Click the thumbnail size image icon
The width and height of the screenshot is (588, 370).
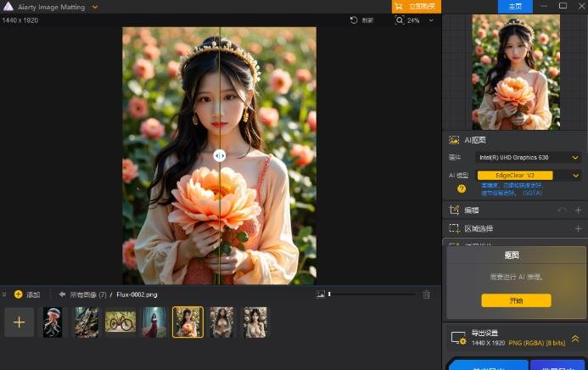pos(320,294)
